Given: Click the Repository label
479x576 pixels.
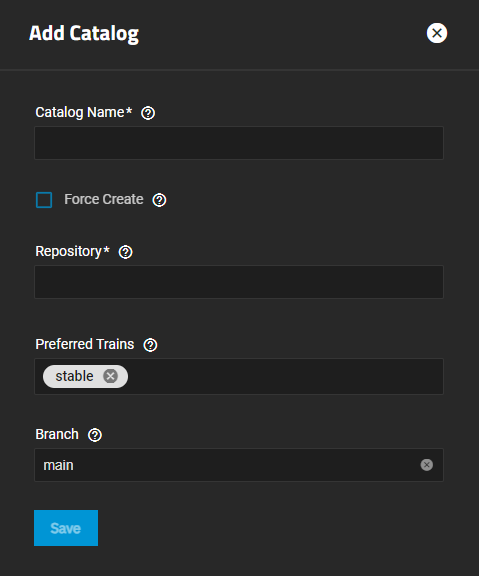Looking at the screenshot, I should (72, 252).
